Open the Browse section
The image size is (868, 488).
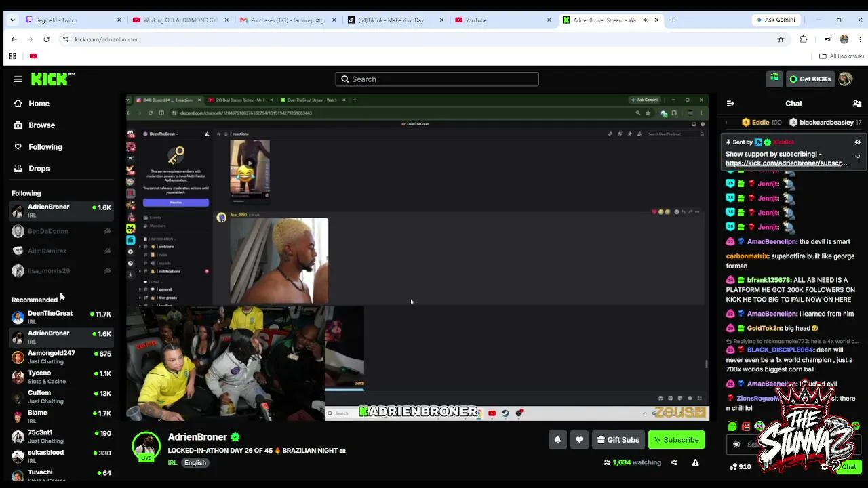pyautogui.click(x=41, y=125)
